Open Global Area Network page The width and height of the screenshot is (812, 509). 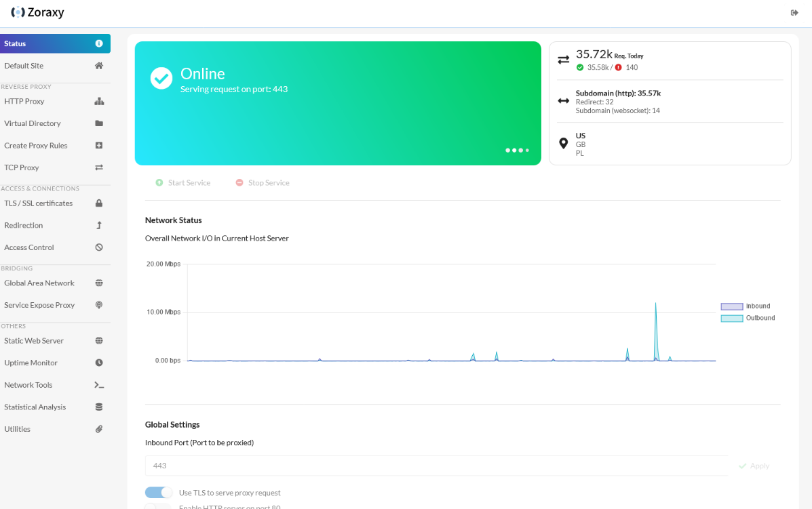39,283
